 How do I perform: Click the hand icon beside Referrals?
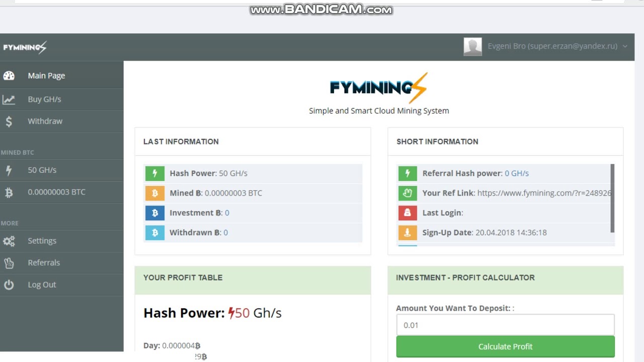tap(9, 263)
